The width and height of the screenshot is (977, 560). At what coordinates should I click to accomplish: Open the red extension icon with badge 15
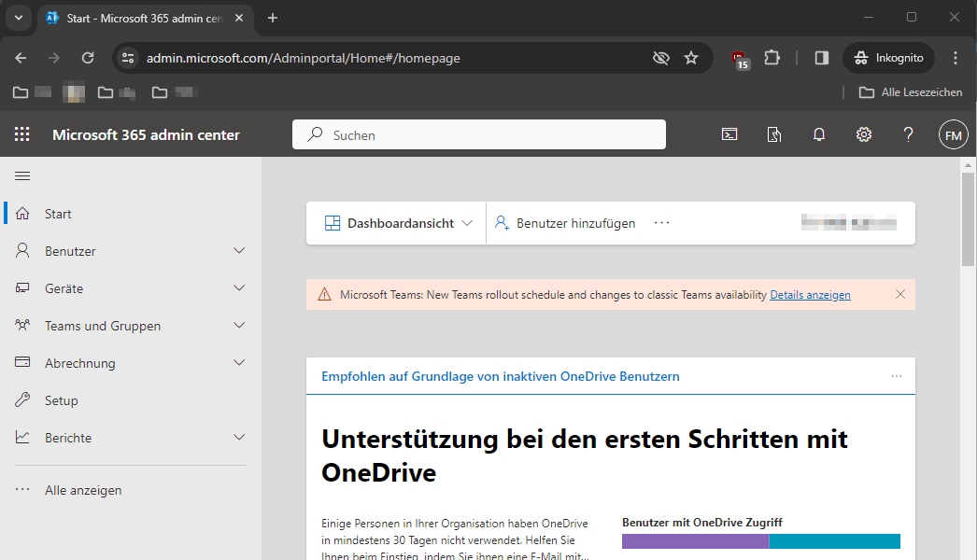coord(740,59)
